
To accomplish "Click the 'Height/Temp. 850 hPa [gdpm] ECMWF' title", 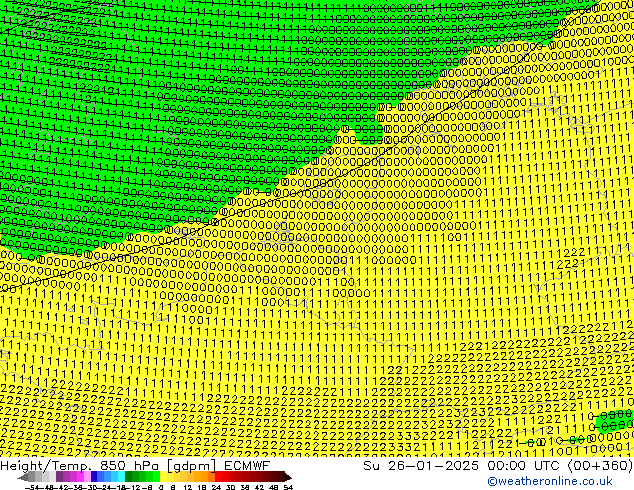I will point(135,465).
